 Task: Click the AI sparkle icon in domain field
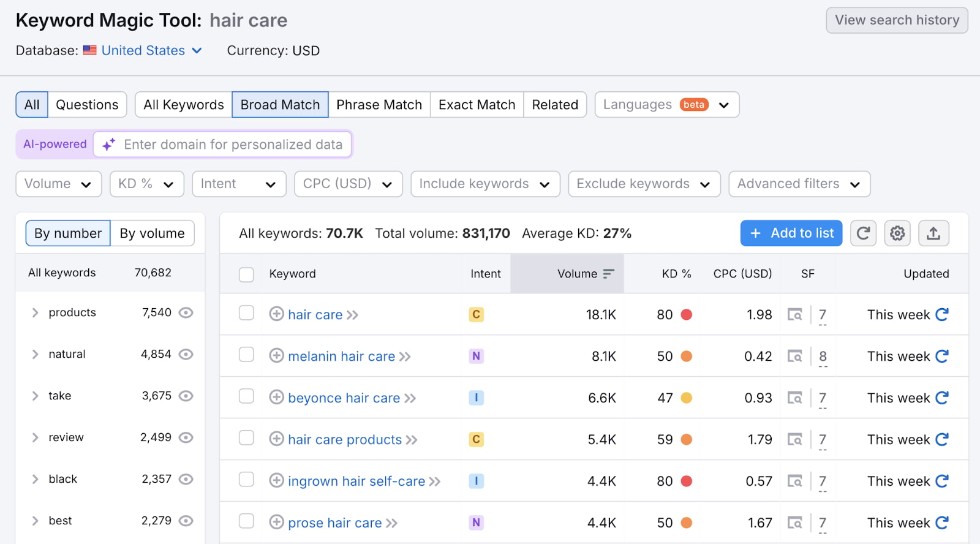(x=108, y=145)
